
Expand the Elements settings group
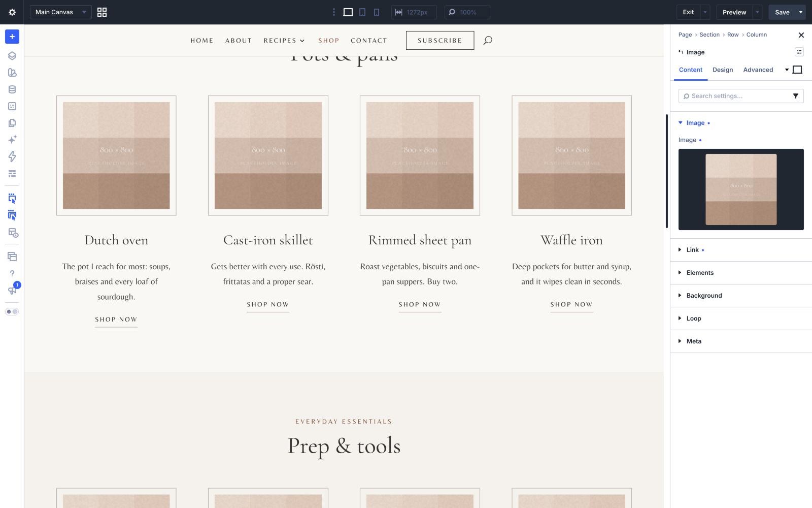pyautogui.click(x=741, y=273)
